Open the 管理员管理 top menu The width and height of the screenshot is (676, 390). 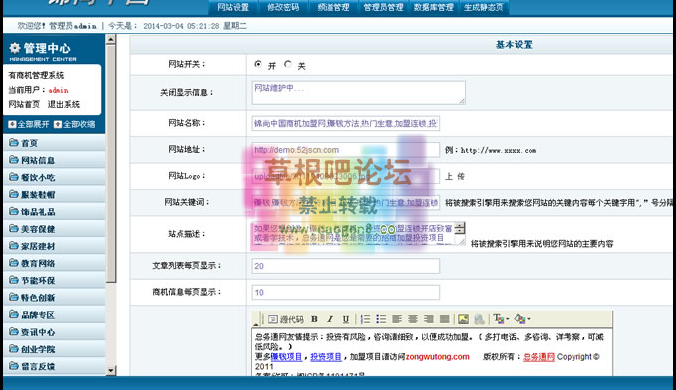pyautogui.click(x=383, y=7)
